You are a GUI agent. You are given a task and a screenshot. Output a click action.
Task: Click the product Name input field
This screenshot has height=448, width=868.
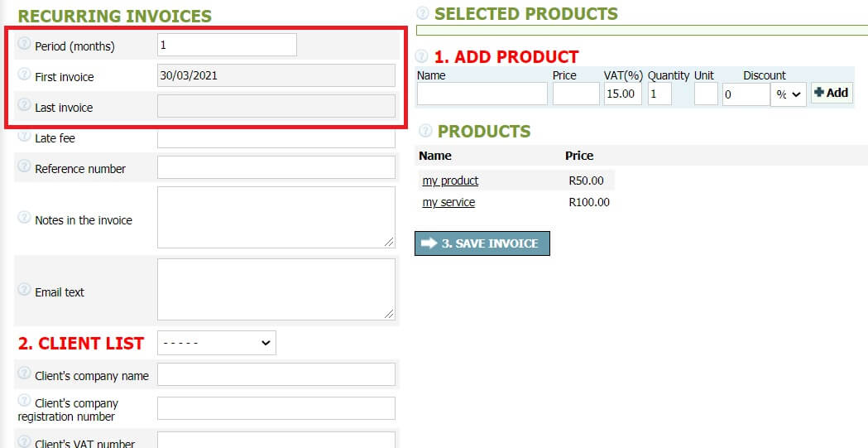pyautogui.click(x=482, y=94)
